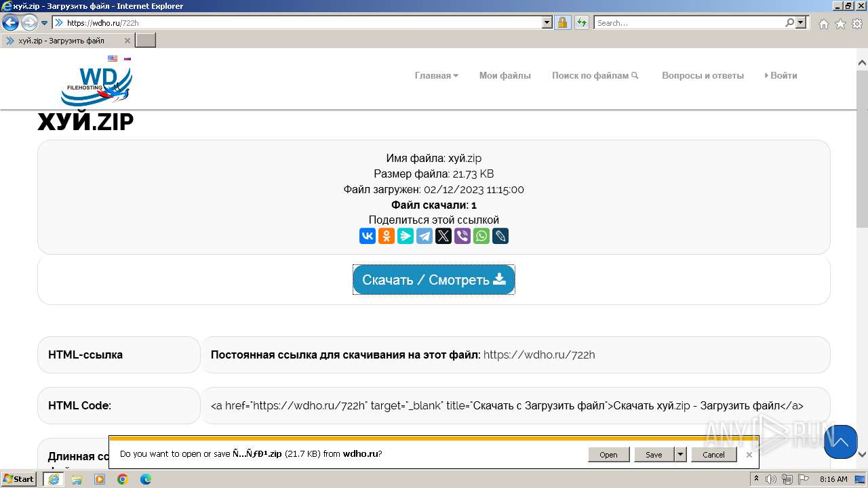The width and height of the screenshot is (868, 488).
Task: Share link via Telegram icon
Action: pos(425,236)
